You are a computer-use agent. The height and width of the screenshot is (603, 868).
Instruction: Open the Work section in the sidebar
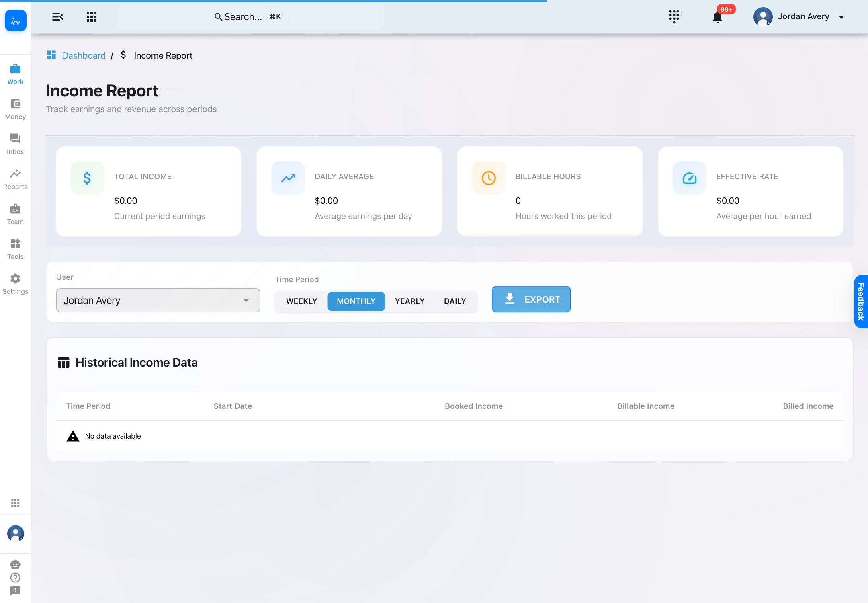[x=15, y=74]
